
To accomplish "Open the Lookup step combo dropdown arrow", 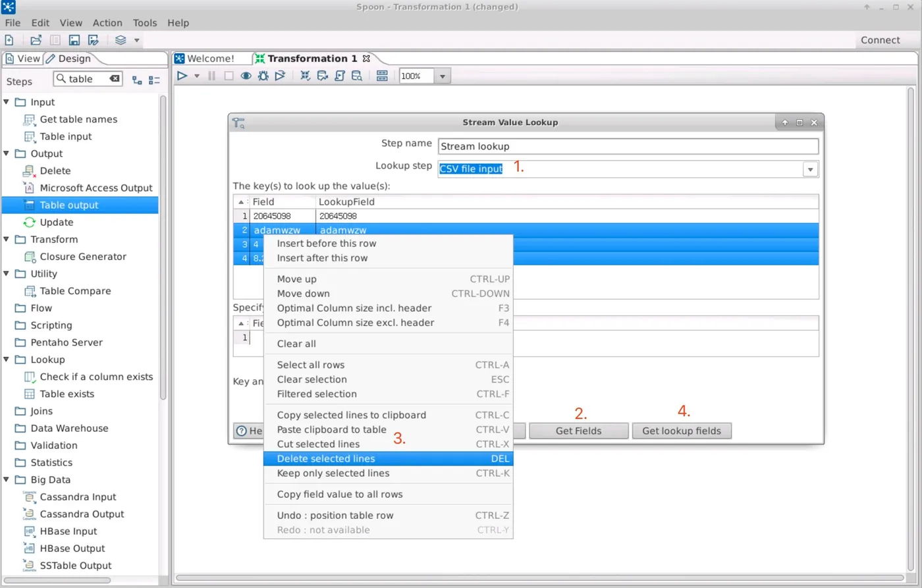I will coord(810,169).
